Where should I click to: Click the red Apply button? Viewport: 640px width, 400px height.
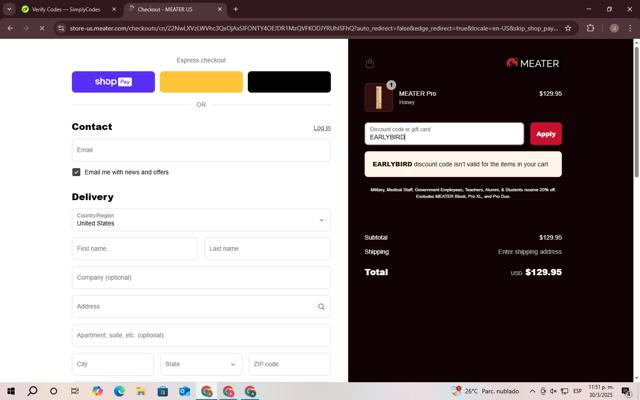[546, 134]
